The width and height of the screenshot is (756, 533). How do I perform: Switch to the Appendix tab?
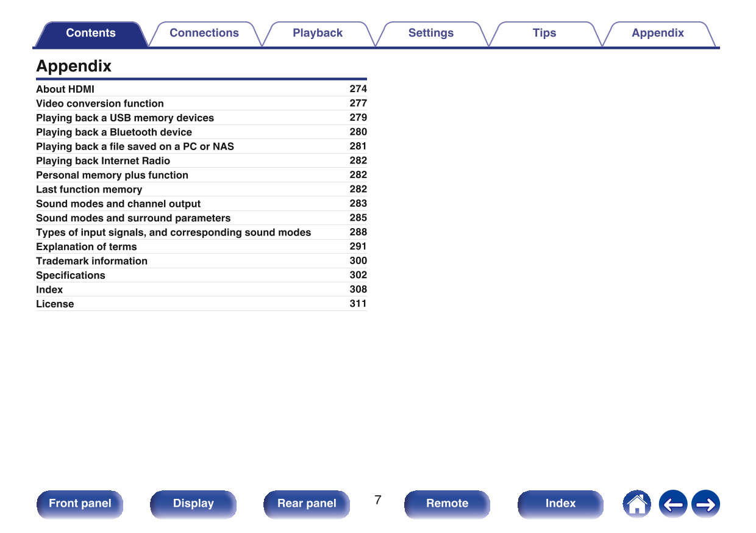pyautogui.click(x=657, y=34)
